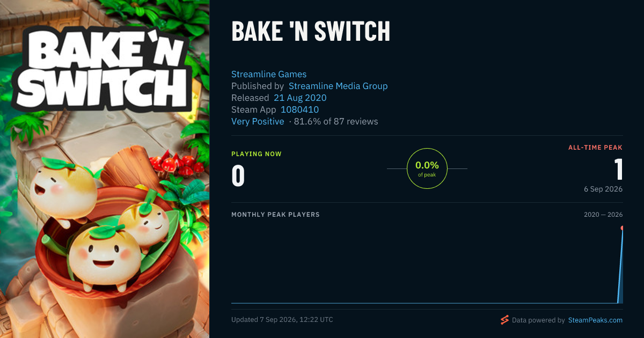The width and height of the screenshot is (644, 338).
Task: Click the BAKE 'N SWITCH page title
Action: click(x=311, y=32)
